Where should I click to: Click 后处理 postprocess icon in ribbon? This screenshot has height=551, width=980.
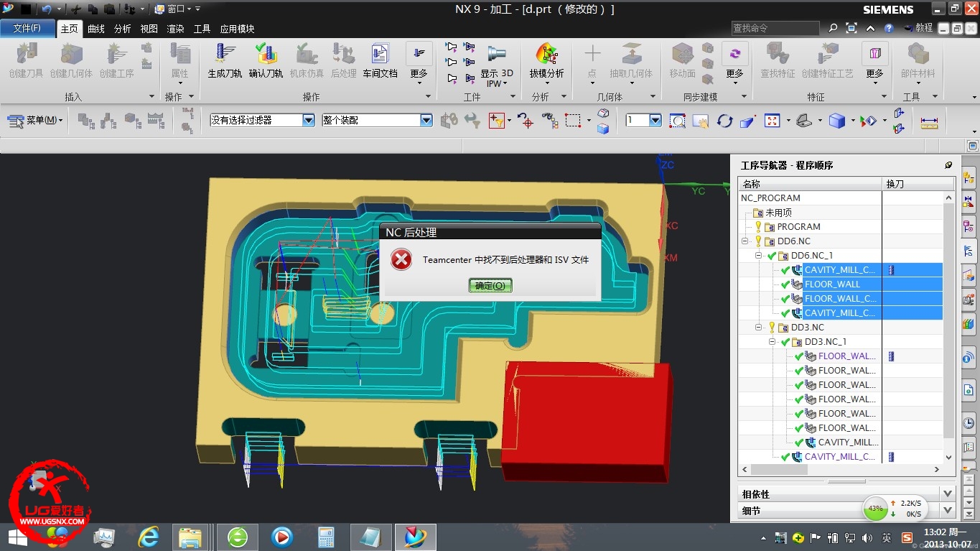point(343,60)
